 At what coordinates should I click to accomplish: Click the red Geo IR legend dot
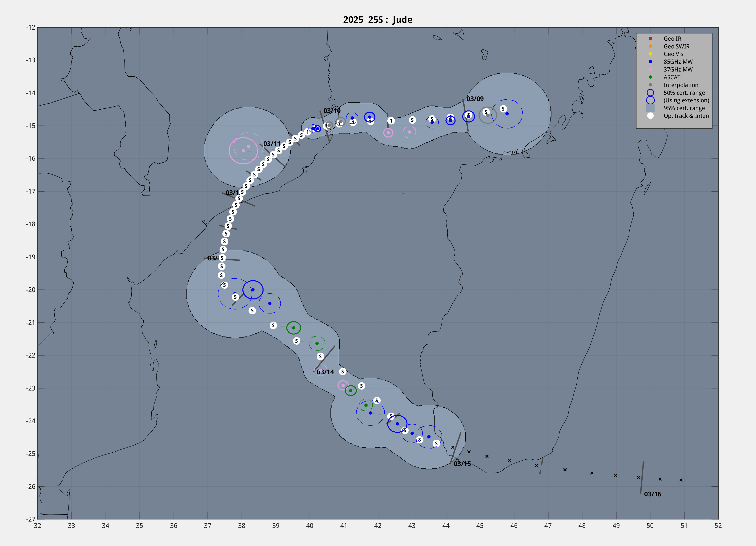650,39
